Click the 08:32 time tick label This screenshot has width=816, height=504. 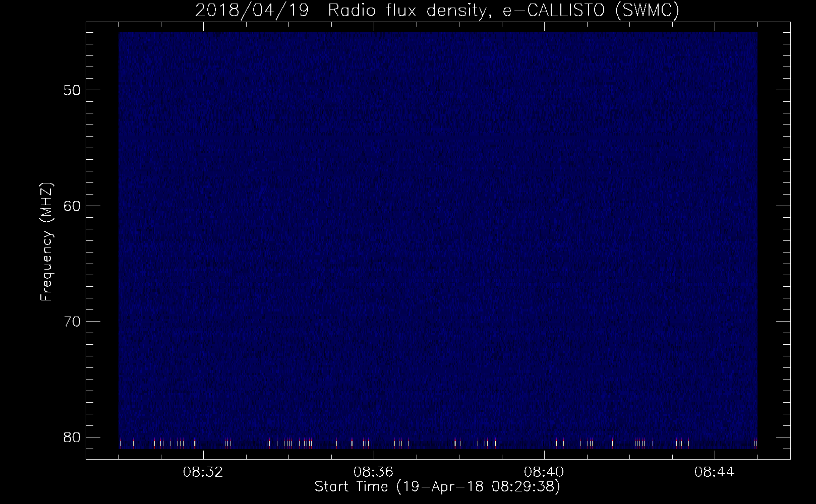click(203, 472)
